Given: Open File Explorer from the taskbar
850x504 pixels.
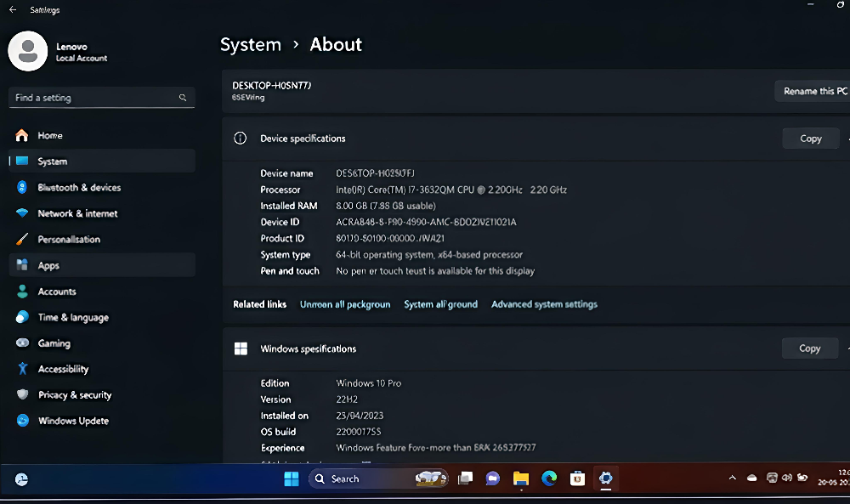Looking at the screenshot, I should coord(521,479).
